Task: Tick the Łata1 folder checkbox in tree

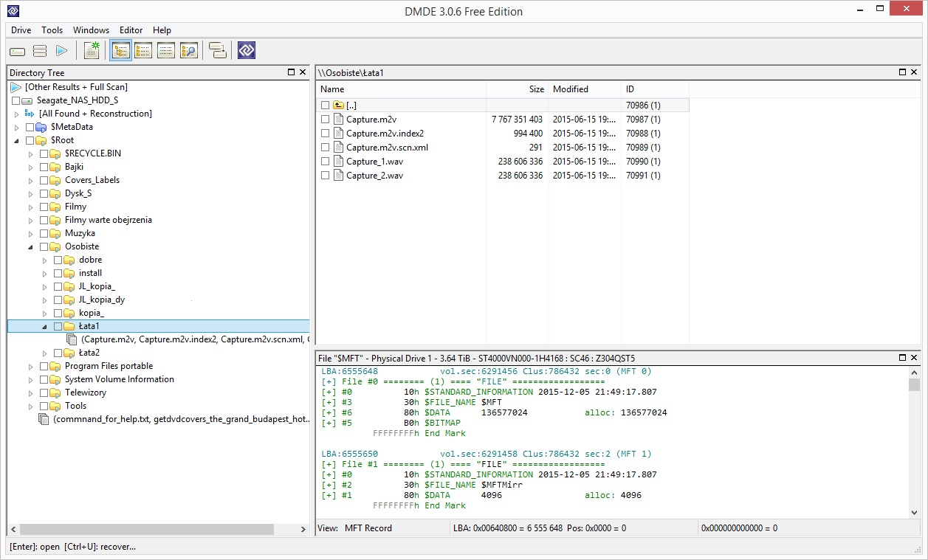Action: pos(58,326)
